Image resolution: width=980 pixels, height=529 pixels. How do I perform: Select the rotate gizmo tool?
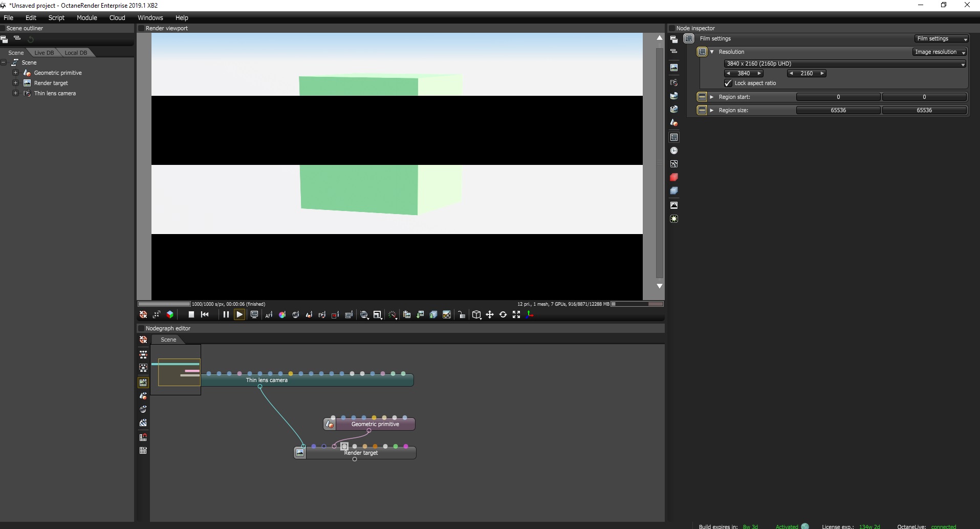503,315
